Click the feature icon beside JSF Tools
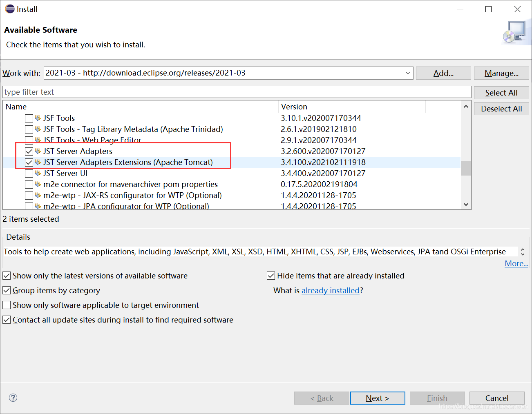 click(38, 118)
